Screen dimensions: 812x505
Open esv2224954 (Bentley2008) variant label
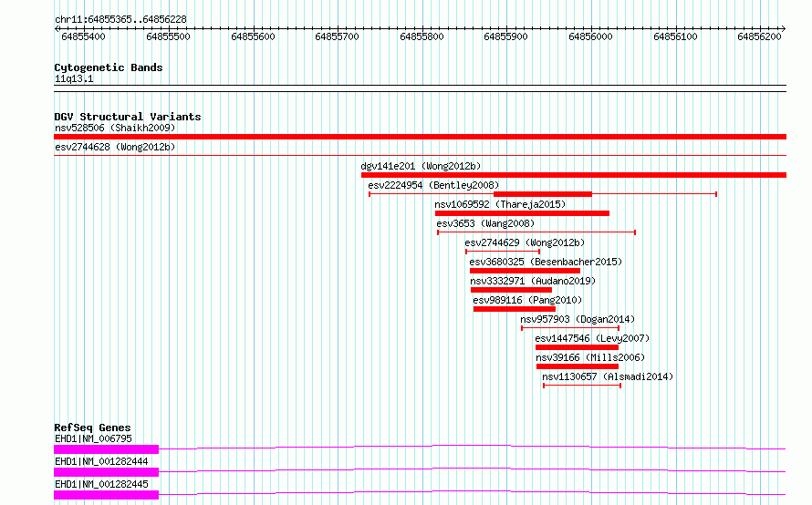(x=433, y=185)
